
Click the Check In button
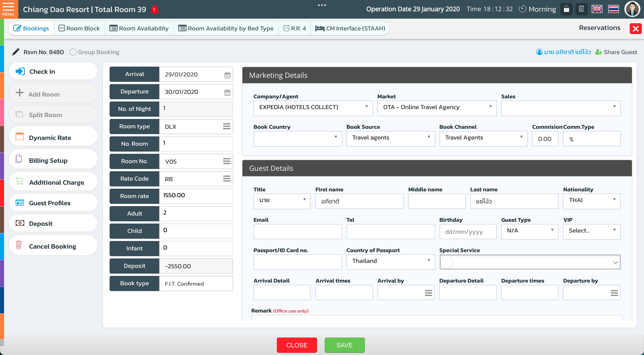click(53, 72)
